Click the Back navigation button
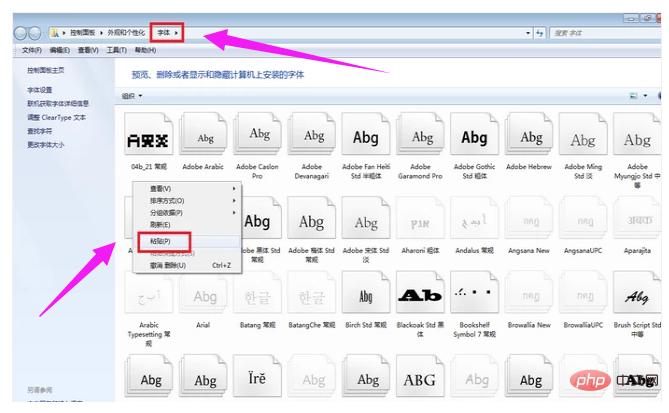The image size is (669, 413). click(x=20, y=33)
